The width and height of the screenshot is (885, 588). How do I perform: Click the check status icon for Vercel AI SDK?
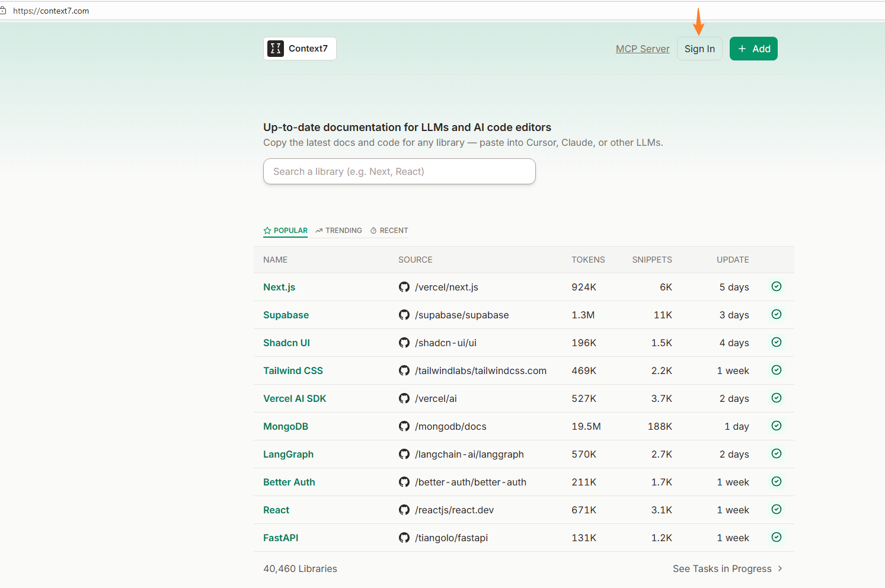pyautogui.click(x=777, y=398)
